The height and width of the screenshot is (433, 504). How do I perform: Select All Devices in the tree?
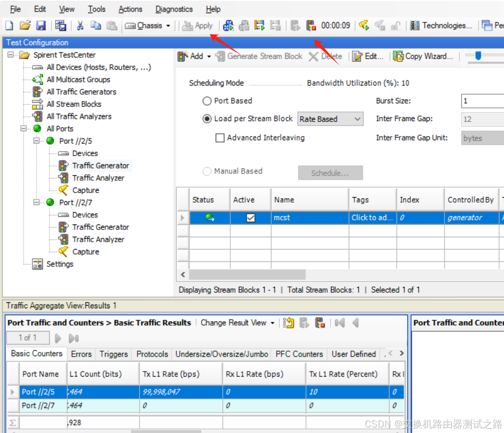(99, 67)
